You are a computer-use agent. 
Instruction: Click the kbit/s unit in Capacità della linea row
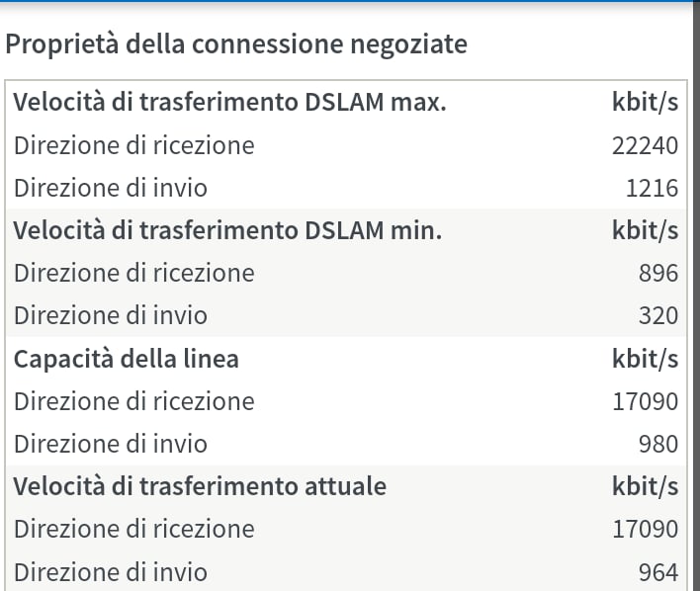645,358
